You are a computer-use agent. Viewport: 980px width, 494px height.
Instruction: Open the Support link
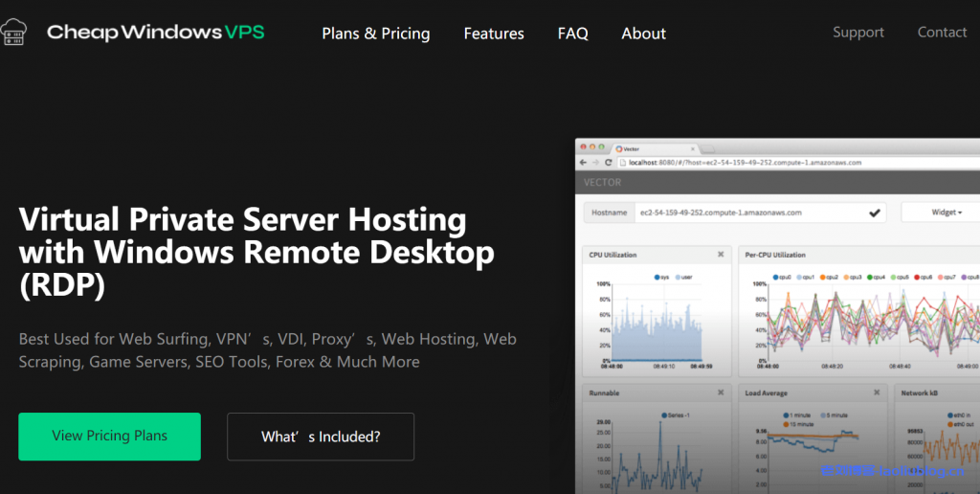click(858, 33)
